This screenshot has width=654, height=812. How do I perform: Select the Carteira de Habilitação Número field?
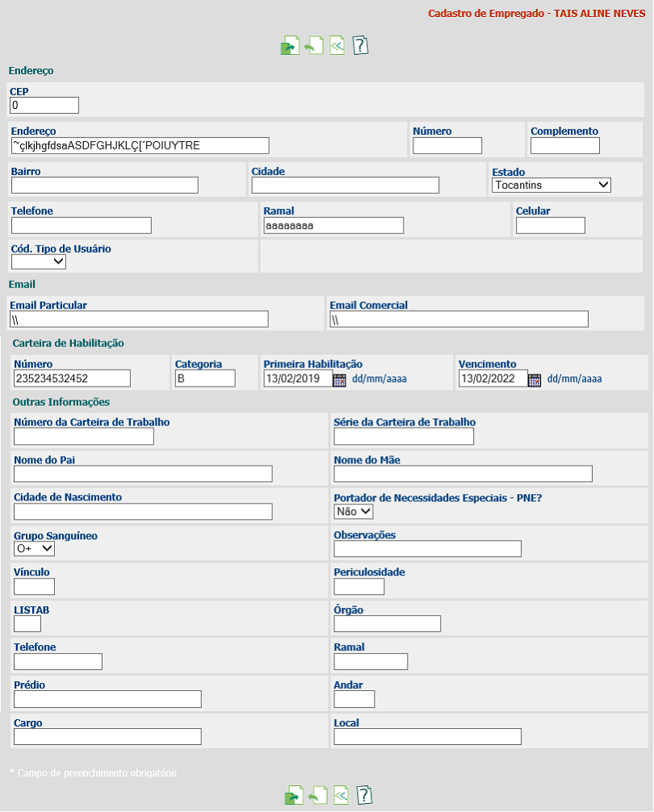[72, 378]
